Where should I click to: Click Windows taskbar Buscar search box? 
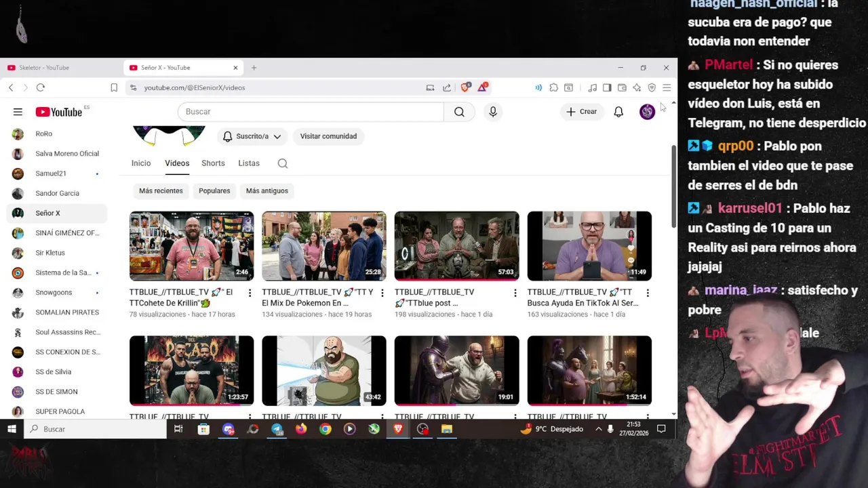pyautogui.click(x=95, y=429)
